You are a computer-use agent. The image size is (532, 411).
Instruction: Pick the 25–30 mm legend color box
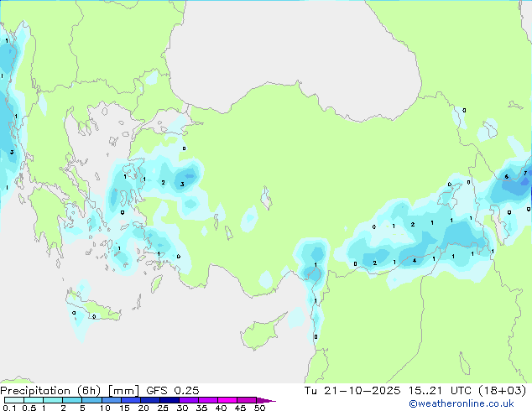pos(170,400)
